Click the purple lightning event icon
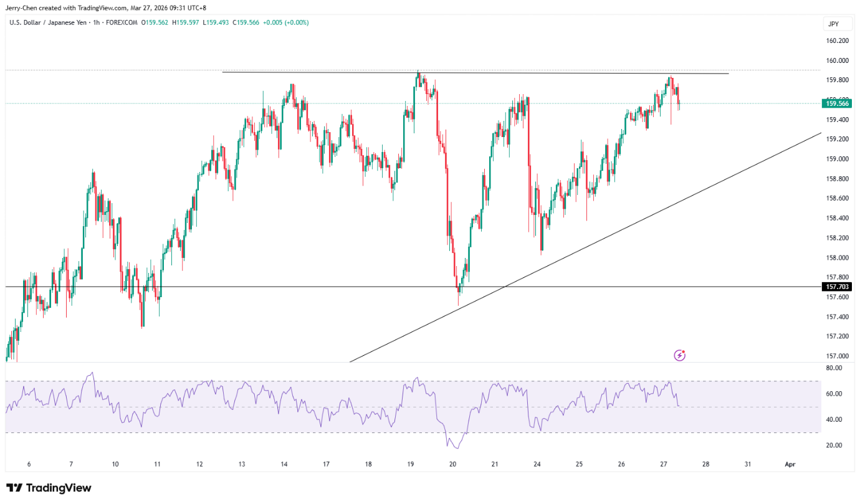The width and height of the screenshot is (860, 504). (x=680, y=355)
